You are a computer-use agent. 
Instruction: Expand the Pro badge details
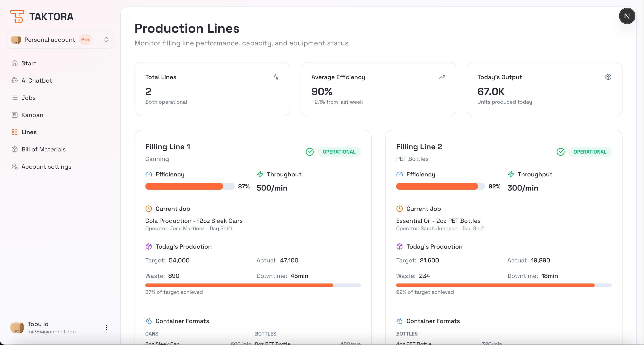tap(85, 40)
